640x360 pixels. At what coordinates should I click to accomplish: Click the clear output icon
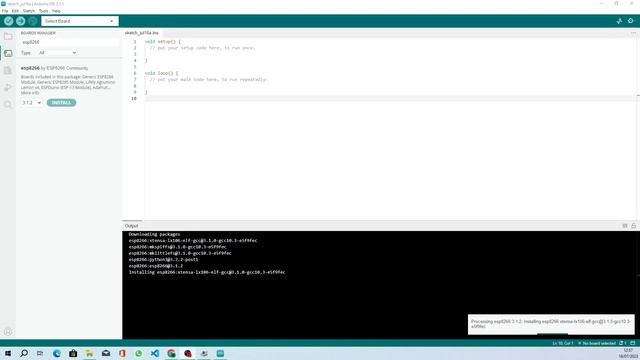pos(625,226)
